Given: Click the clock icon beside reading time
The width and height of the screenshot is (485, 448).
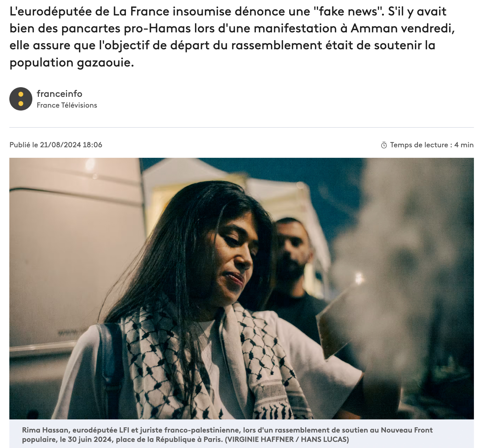Looking at the screenshot, I should [384, 145].
